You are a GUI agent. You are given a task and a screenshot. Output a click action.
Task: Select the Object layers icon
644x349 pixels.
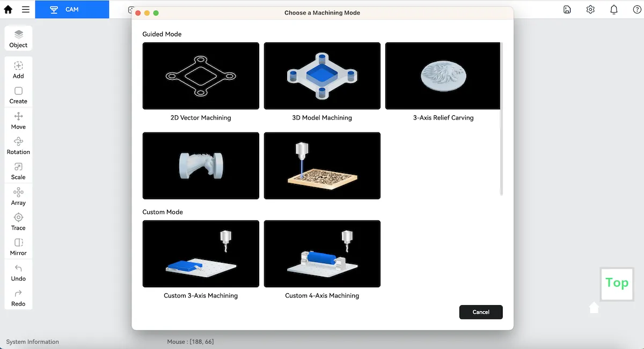pos(18,35)
